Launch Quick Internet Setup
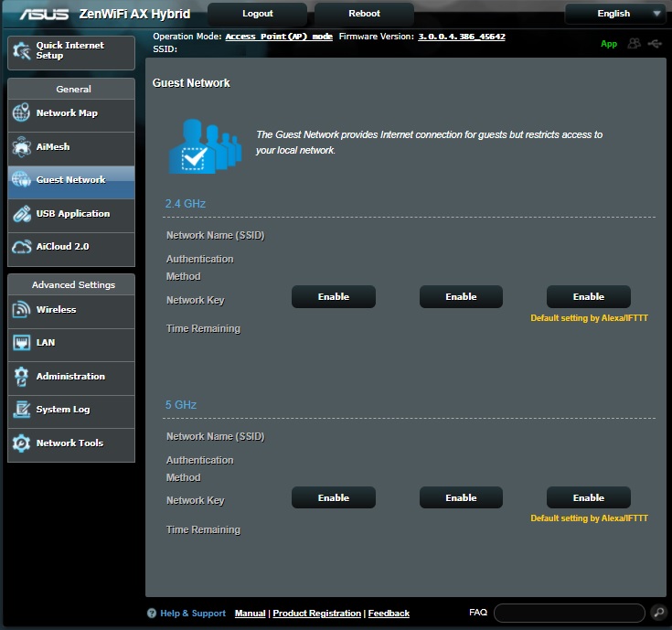Image resolution: width=672 pixels, height=630 pixels. pos(71,52)
